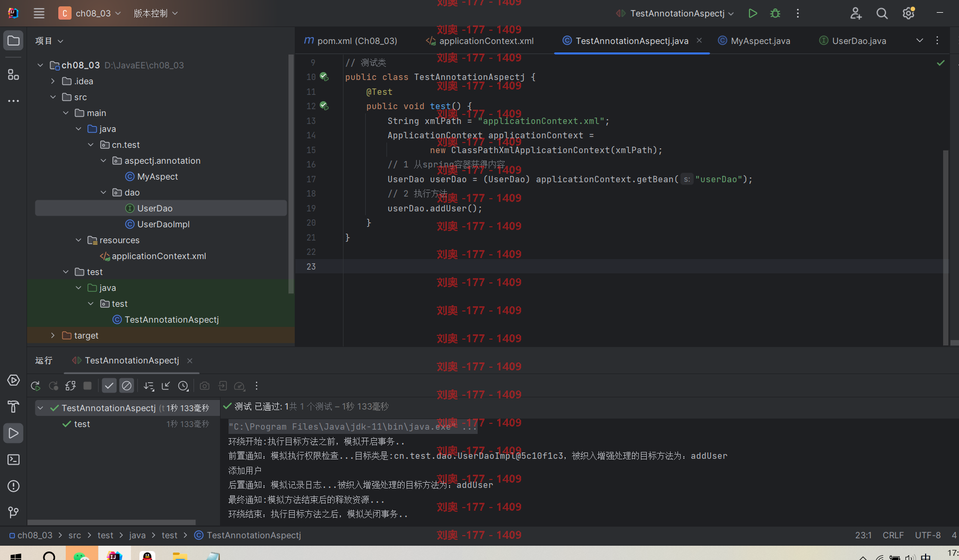Collapse the resources folder
The image size is (959, 560).
78,240
